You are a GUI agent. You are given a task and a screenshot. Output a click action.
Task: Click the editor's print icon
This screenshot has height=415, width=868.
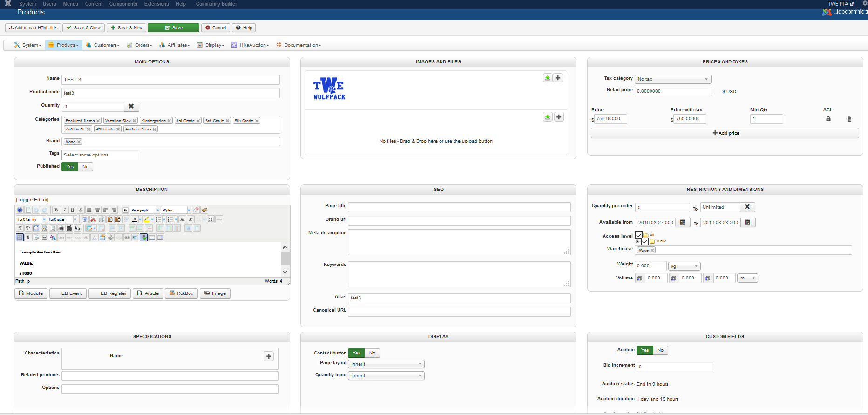click(61, 228)
